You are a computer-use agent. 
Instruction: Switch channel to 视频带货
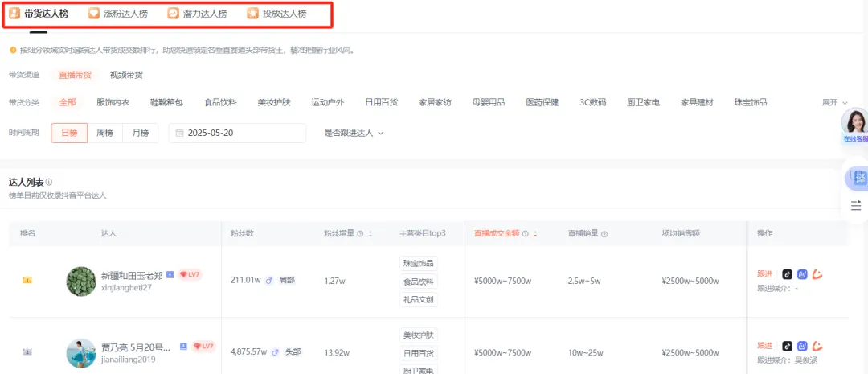126,75
